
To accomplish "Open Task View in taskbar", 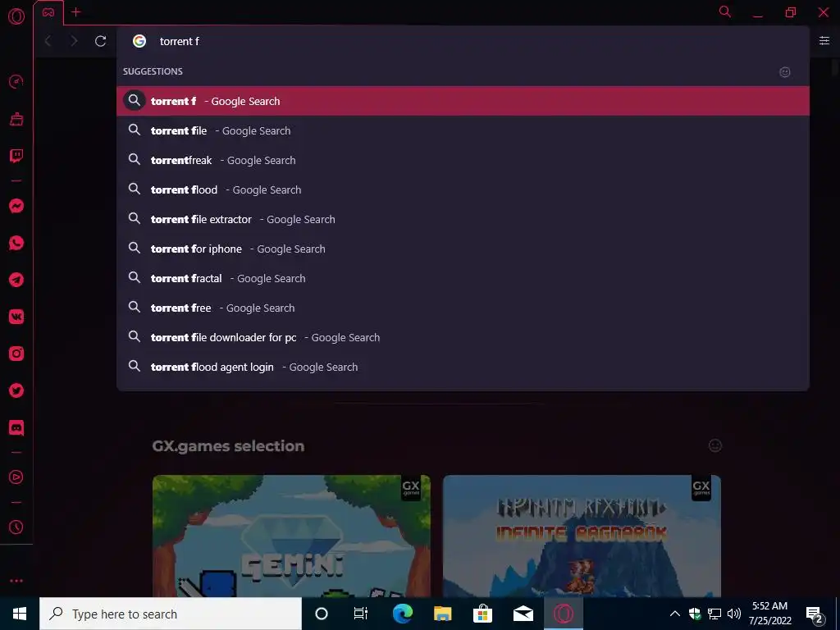I will pos(361,614).
